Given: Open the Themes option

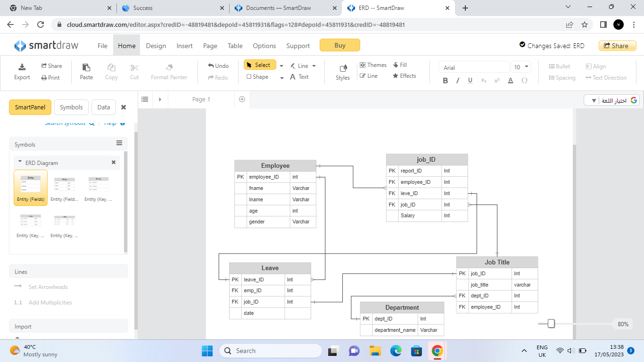Looking at the screenshot, I should point(373,65).
